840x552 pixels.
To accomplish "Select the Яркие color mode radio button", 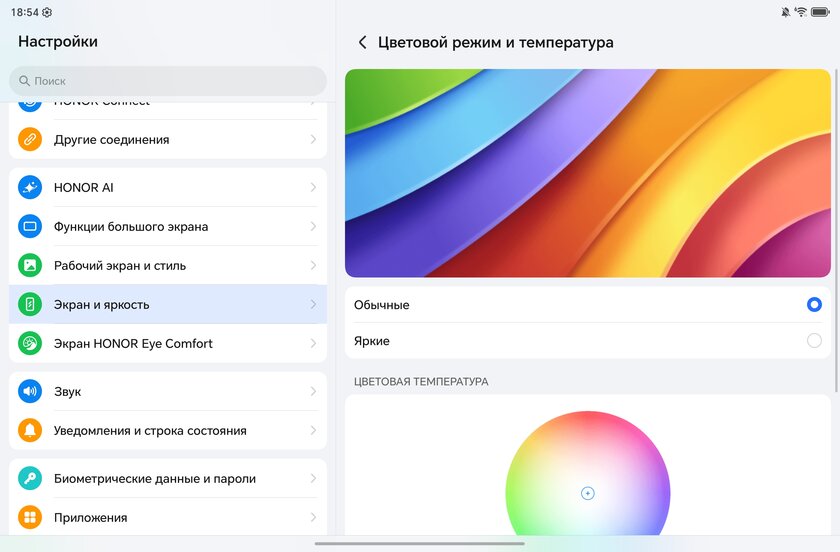I will pos(814,340).
